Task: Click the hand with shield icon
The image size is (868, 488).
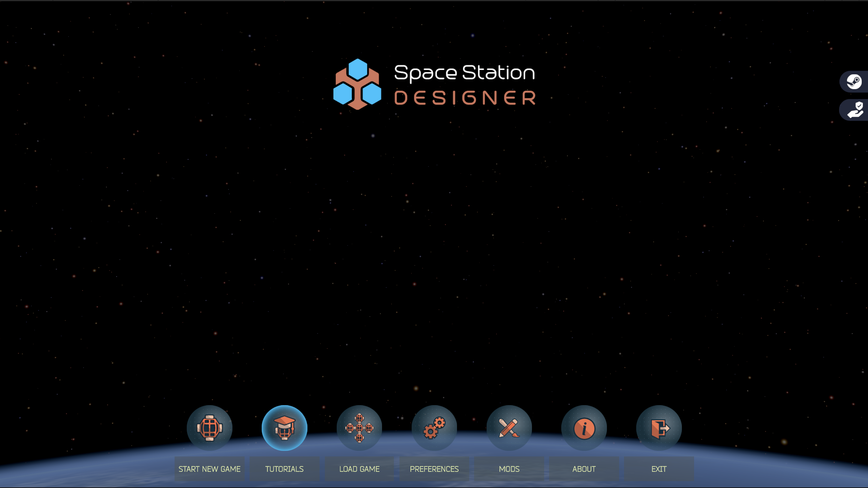Action: pyautogui.click(x=854, y=110)
